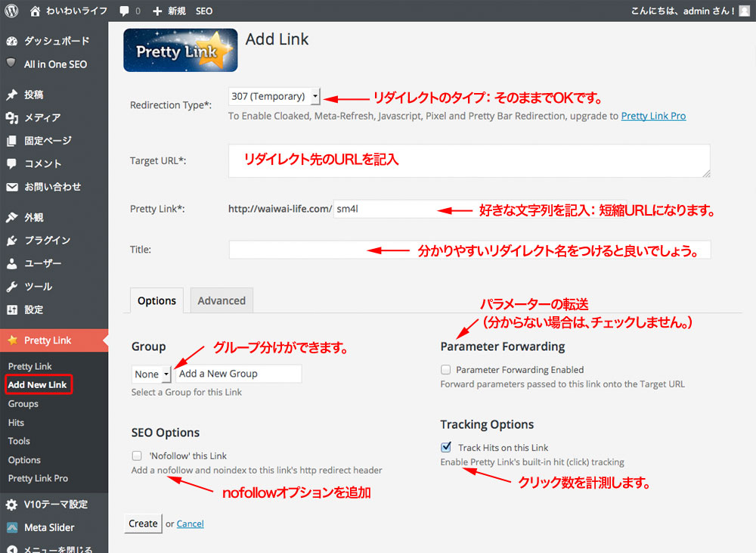Click the Create button

tap(143, 523)
